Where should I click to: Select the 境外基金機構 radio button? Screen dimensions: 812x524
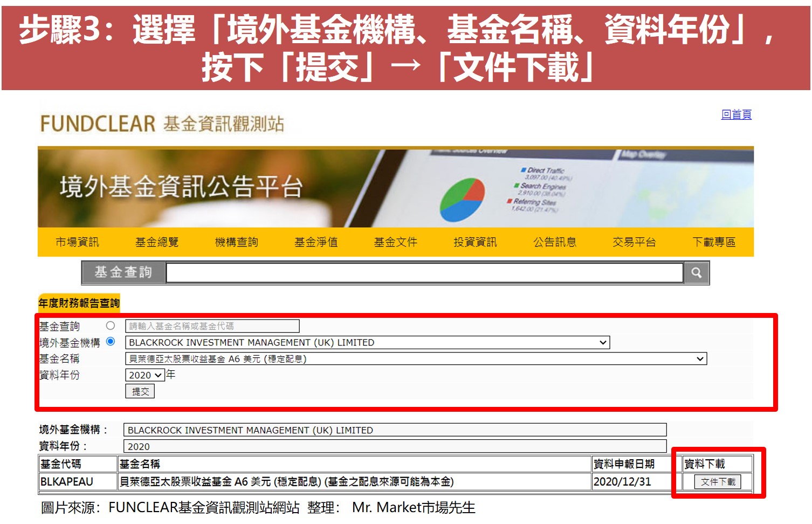(111, 342)
